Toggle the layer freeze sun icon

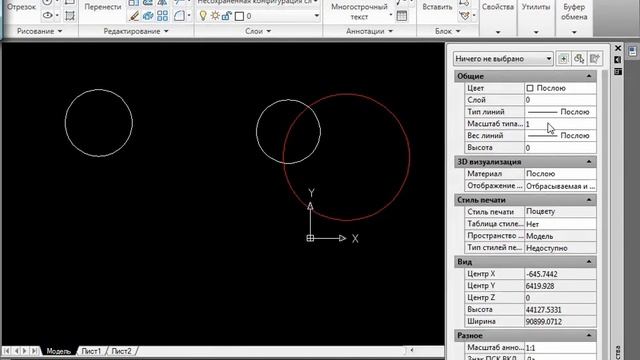click(215, 16)
